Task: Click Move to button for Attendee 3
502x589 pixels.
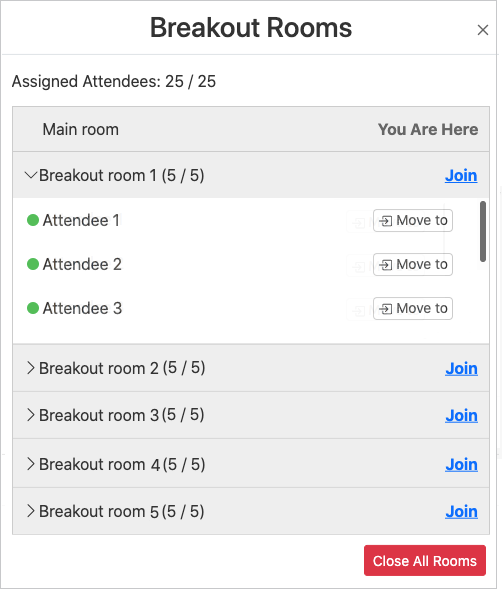Action: pos(413,308)
